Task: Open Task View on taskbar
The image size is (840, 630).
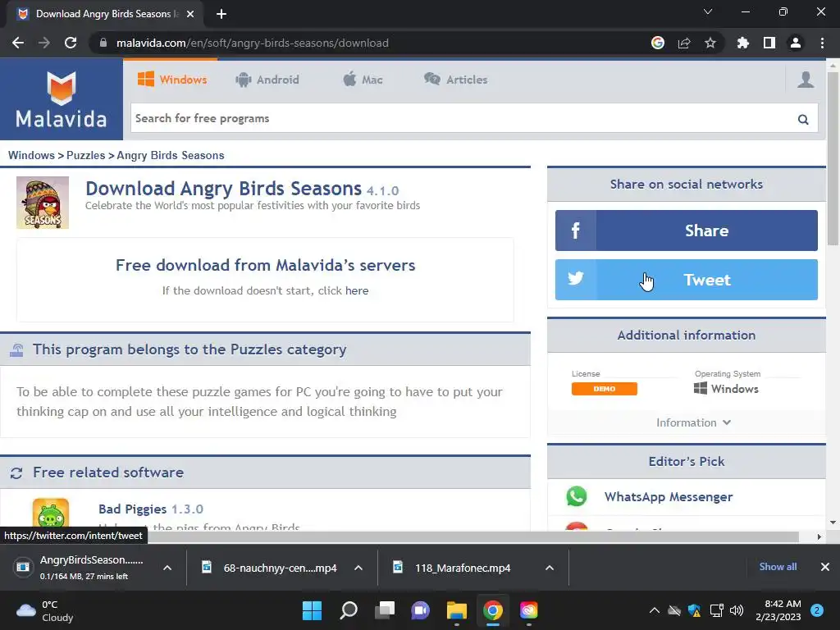Action: click(385, 610)
